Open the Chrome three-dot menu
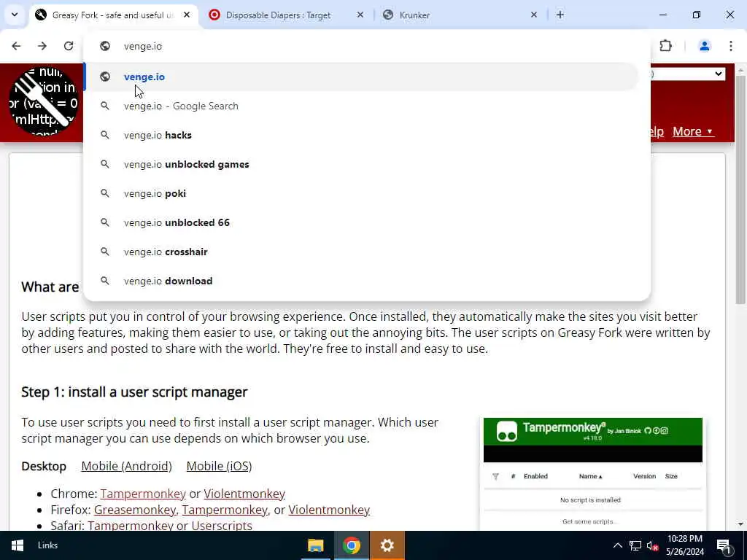Viewport: 747px width, 560px height. [x=731, y=46]
